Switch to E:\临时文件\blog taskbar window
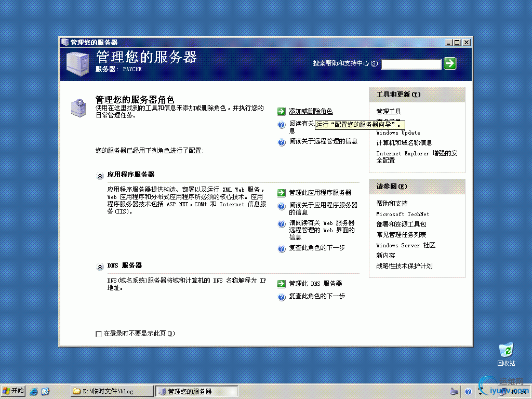Image resolution: width=532 pixels, height=399 pixels. [112, 391]
